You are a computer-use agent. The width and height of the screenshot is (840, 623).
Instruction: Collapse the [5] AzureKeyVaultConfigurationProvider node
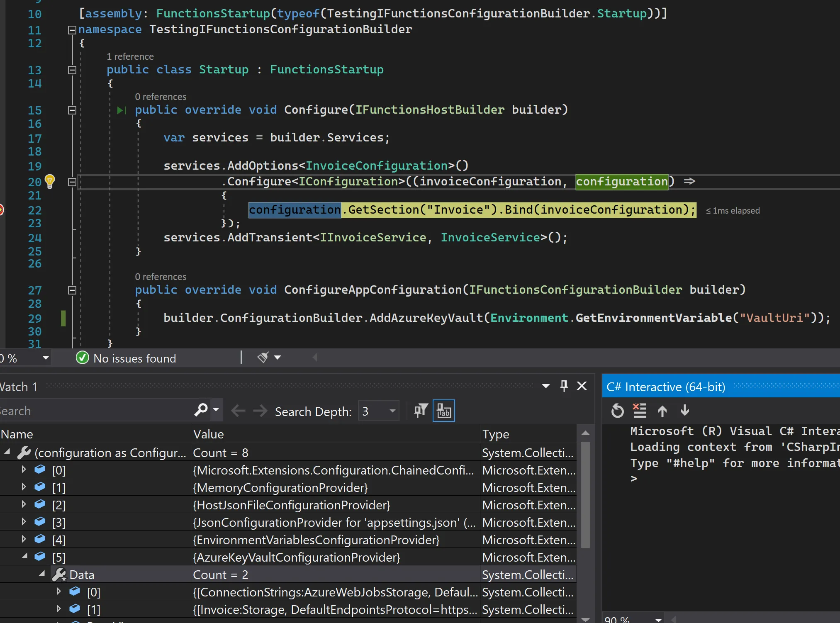24,557
